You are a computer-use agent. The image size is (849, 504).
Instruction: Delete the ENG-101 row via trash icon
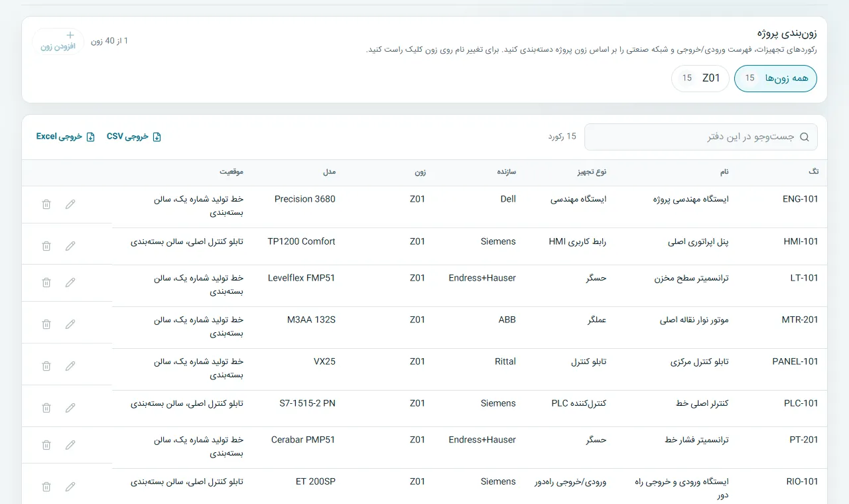(46, 204)
